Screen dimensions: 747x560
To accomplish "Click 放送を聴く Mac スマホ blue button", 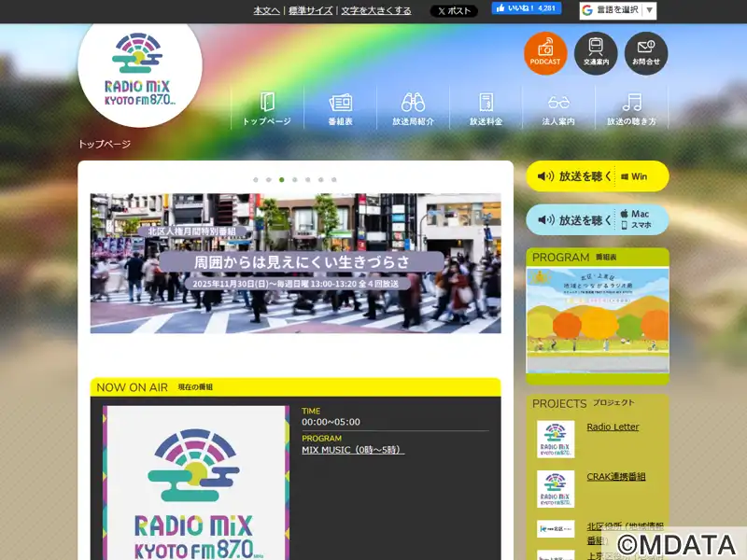I will coord(598,219).
